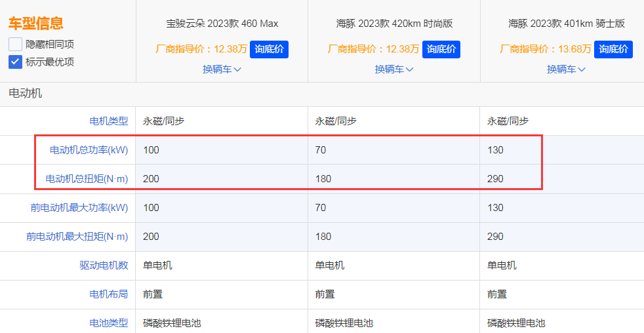Open 海豚 2023款 420km 时尚版 title
The height and width of the screenshot is (333, 644).
coord(394,24)
